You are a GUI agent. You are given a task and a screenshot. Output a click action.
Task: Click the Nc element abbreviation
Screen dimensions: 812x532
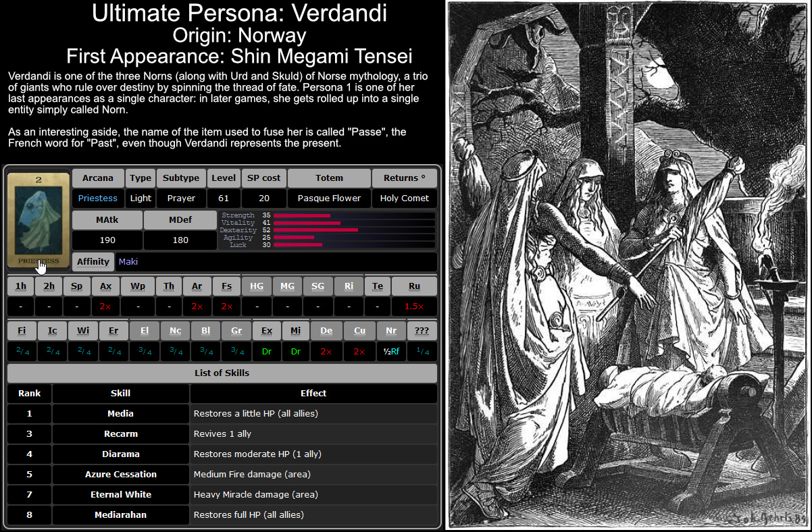click(176, 331)
